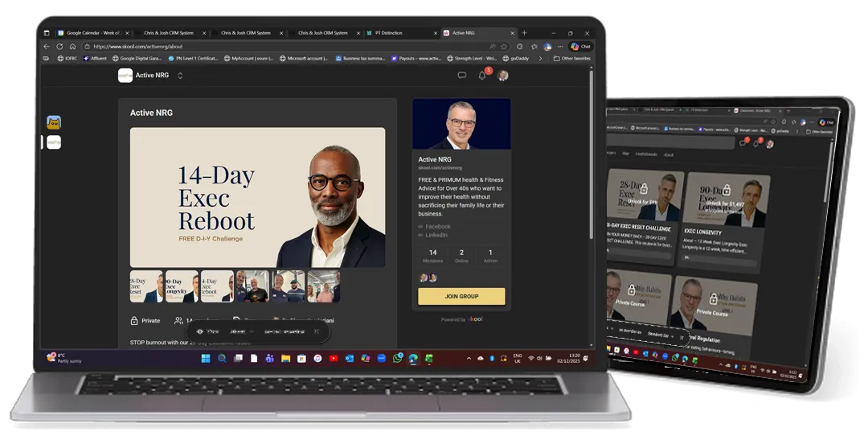The image size is (868, 444).
Task: Select the Leaderboards tab on the tablet
Action: [645, 154]
